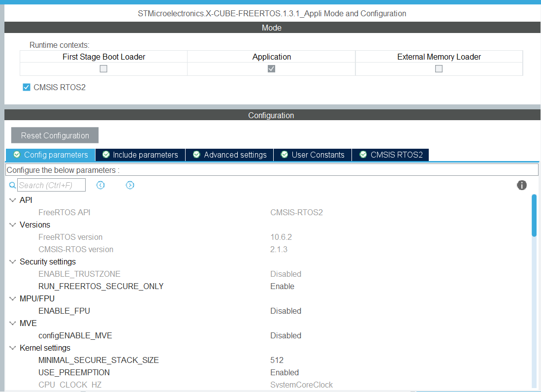
Task: Click the check badge on Advanced settings tab
Action: (x=196, y=155)
